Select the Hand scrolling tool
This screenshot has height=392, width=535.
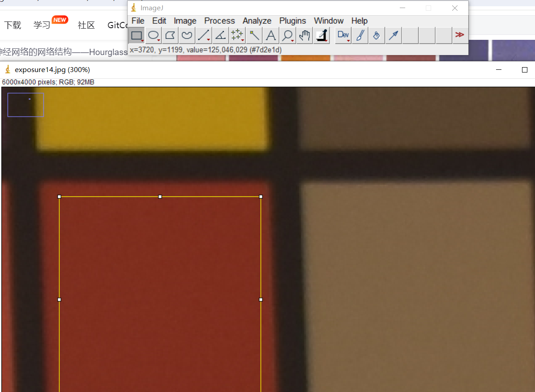(304, 35)
